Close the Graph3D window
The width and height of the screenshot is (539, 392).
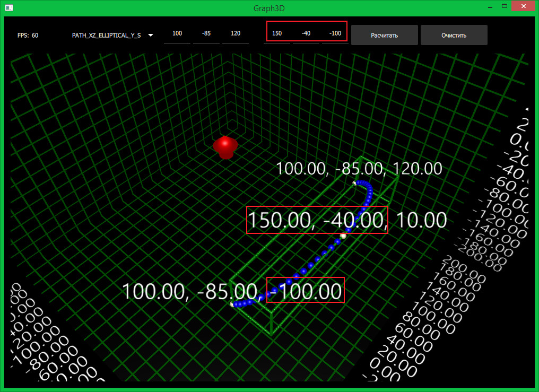tap(524, 6)
